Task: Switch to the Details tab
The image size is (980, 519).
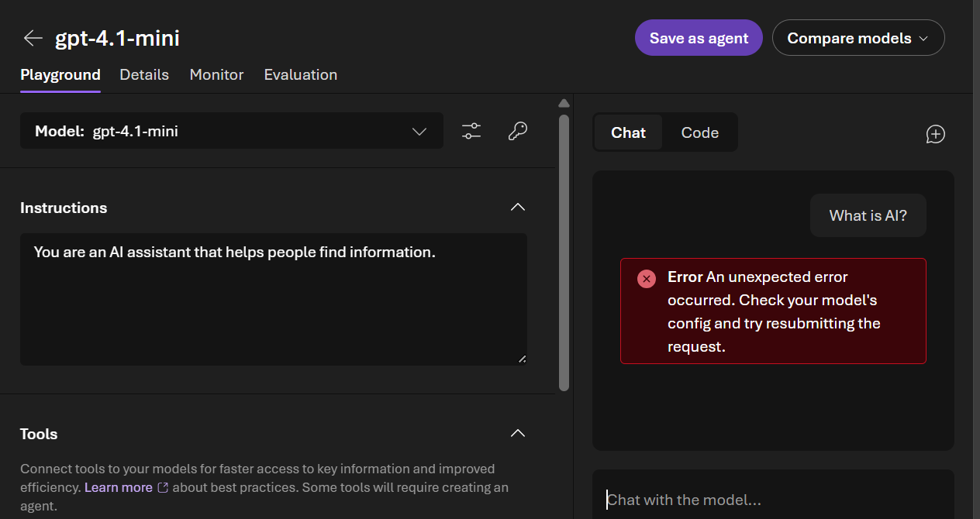Action: (x=144, y=75)
